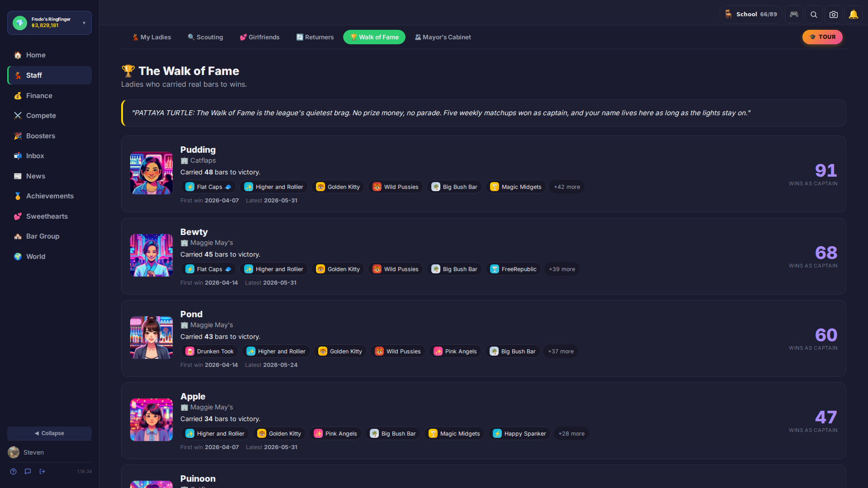Click Bewty's portrait thumbnail

pos(151,255)
